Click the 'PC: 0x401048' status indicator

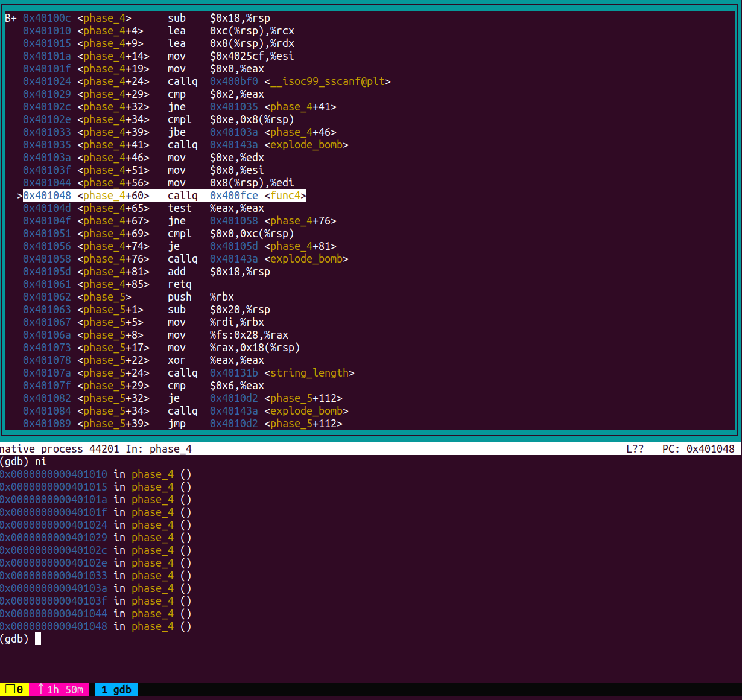click(699, 449)
